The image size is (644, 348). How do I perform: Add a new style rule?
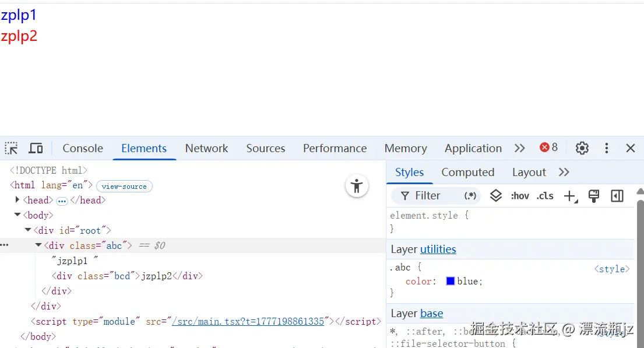point(571,196)
